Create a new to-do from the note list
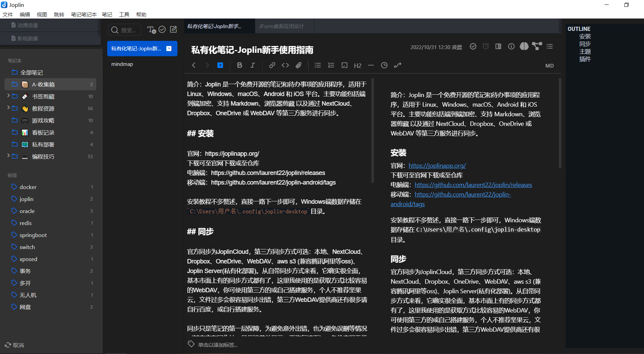 tap(162, 29)
